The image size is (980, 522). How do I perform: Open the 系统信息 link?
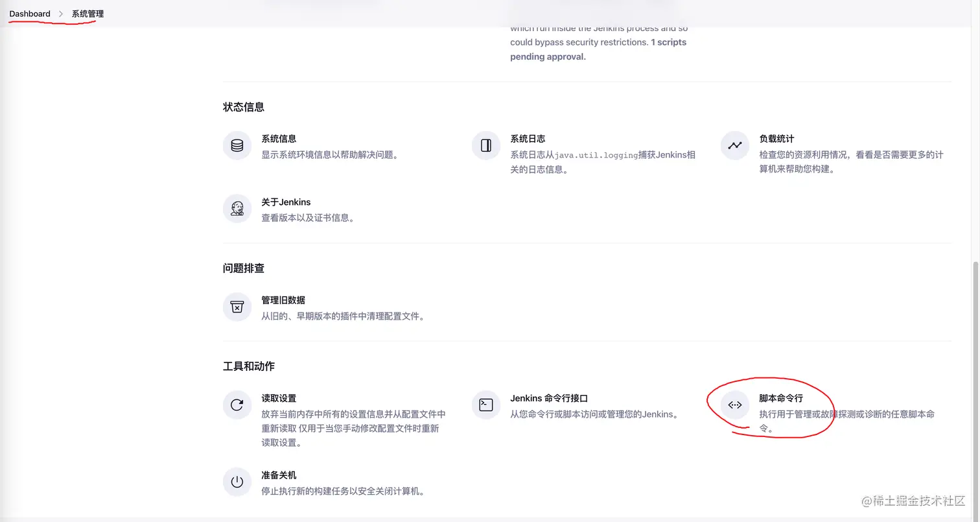pos(279,139)
